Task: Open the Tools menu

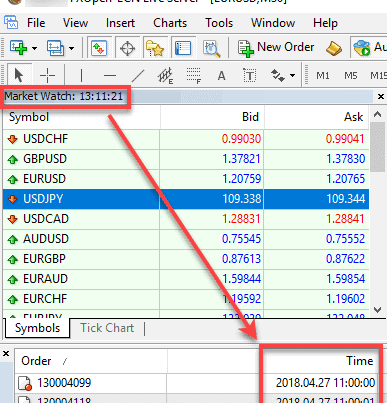Action: 219,23
